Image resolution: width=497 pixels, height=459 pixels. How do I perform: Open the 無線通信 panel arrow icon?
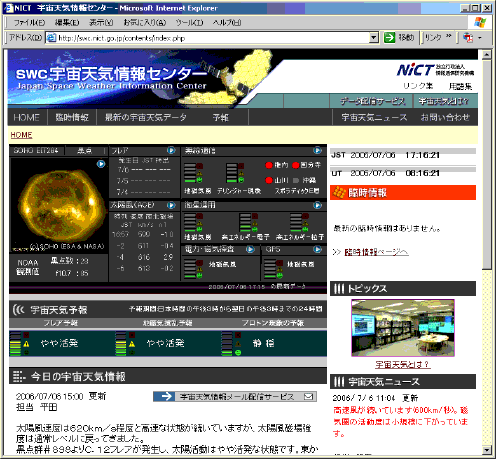[317, 151]
